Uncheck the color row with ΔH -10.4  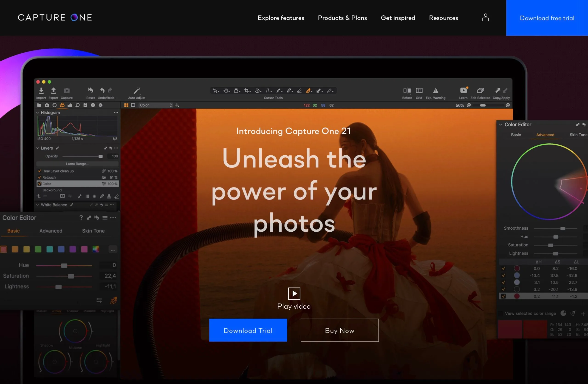503,275
